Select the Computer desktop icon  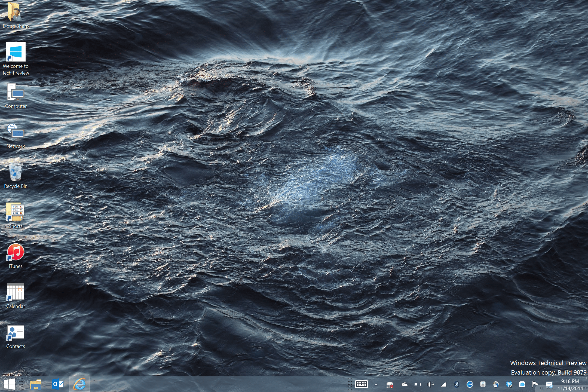pyautogui.click(x=16, y=96)
